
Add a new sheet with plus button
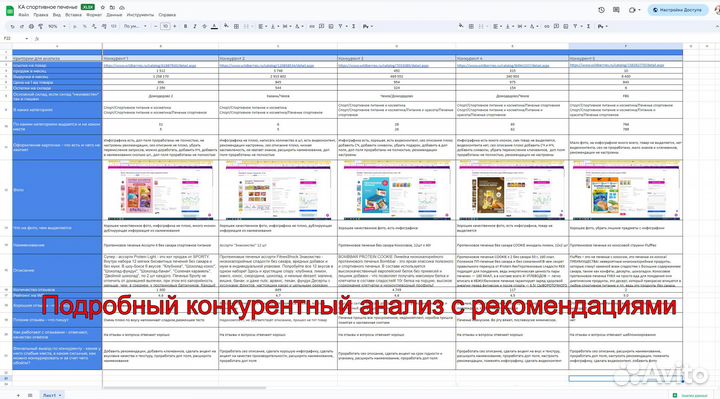(x=18, y=395)
